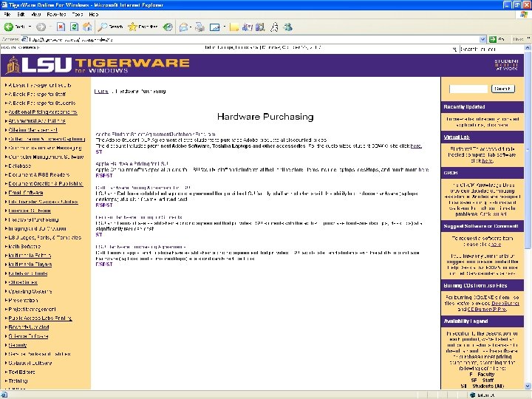Viewport: 532px width, 399px height.
Task: Select Project Management category in sidebar
Action: (32, 309)
